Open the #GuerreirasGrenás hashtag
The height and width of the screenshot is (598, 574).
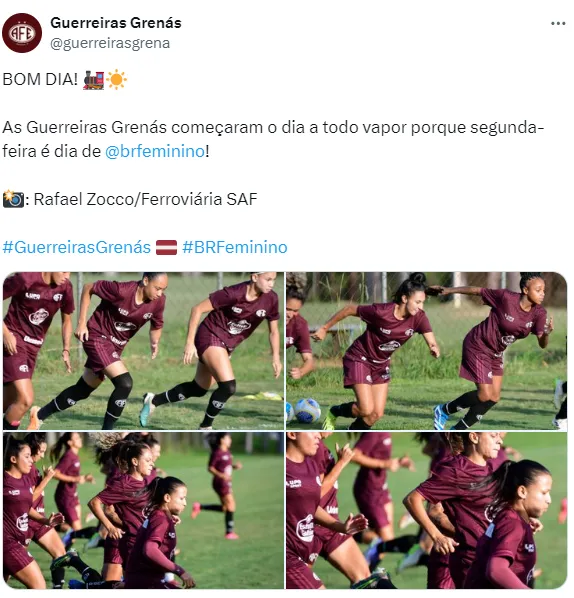click(77, 247)
